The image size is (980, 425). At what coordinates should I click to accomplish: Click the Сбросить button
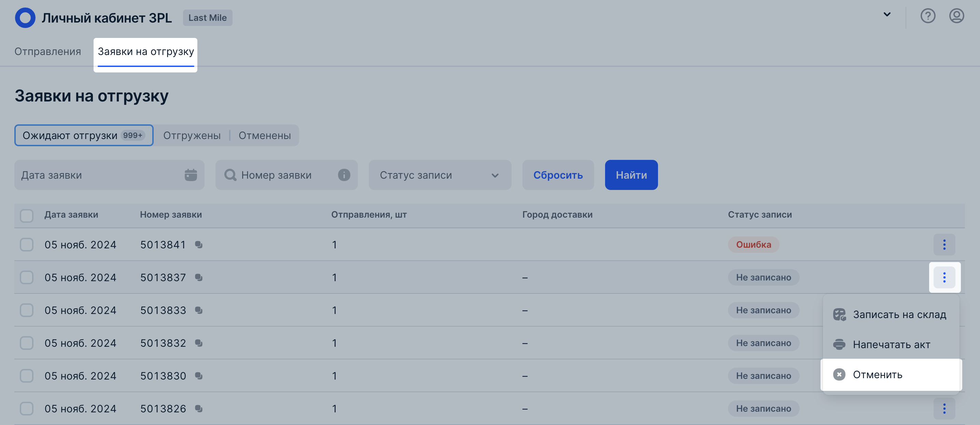pos(558,175)
